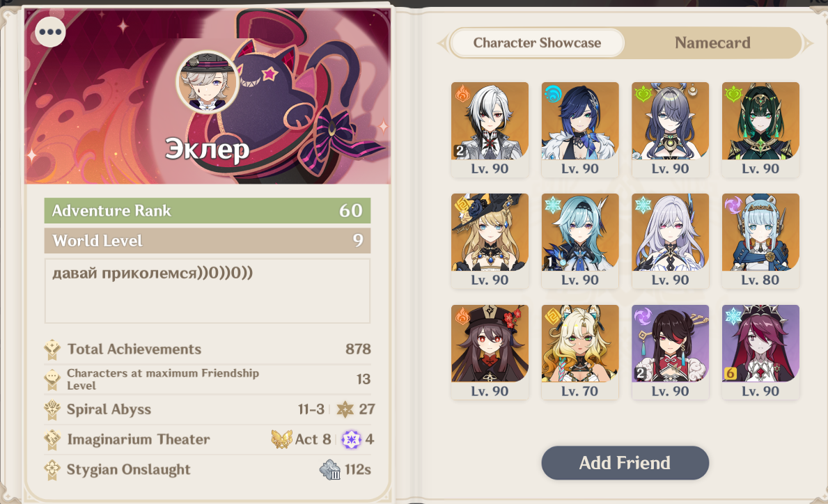Open the Lv. 70 Geo character card

[580, 352]
